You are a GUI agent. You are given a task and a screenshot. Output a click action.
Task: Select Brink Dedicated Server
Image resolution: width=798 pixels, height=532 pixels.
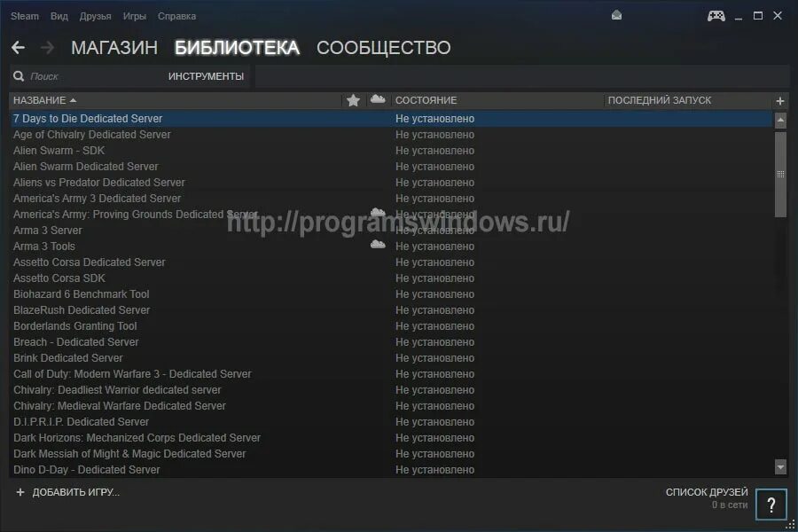coord(391,358)
